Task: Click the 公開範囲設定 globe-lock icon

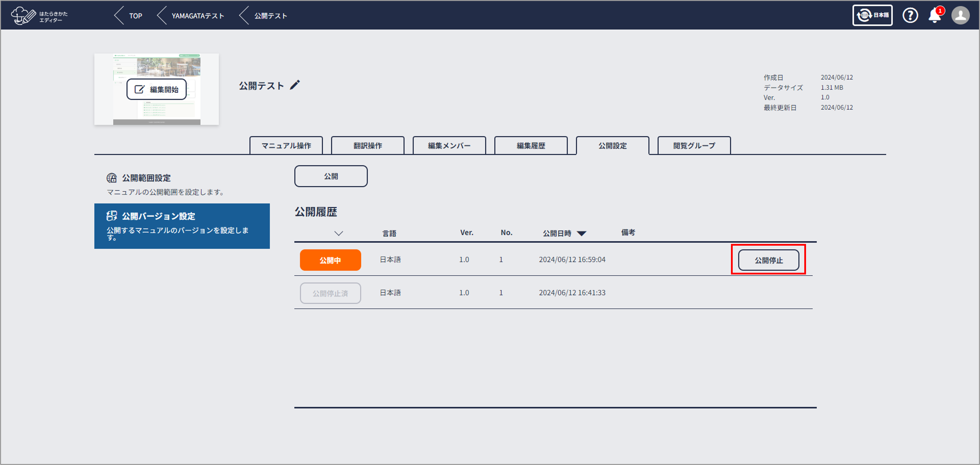Action: click(111, 178)
